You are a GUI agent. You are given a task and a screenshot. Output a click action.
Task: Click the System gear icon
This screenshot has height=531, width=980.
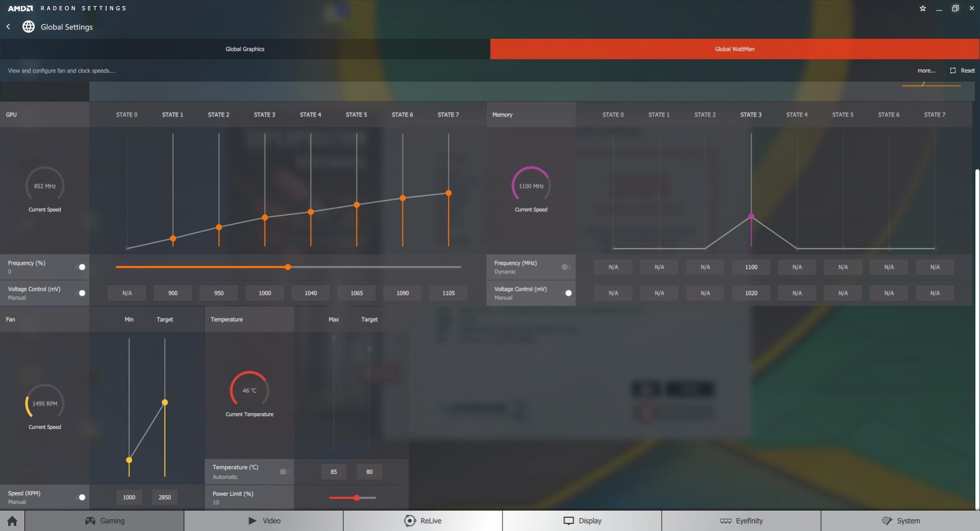coord(887,521)
